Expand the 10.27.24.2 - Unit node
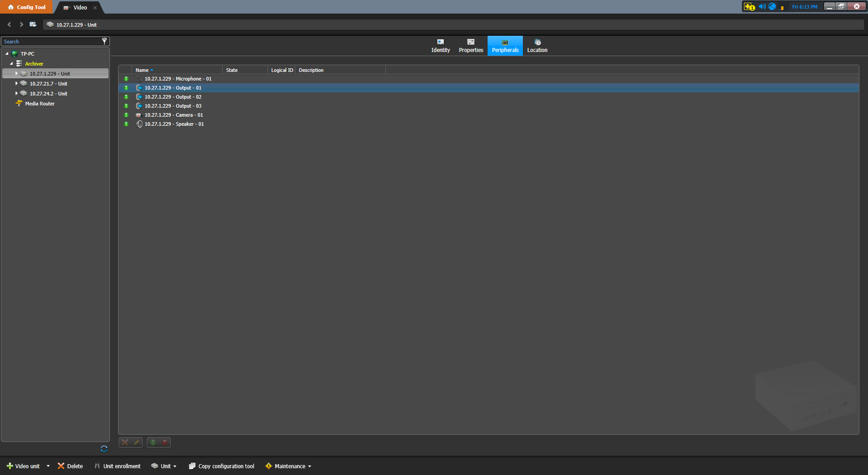The image size is (868, 475). (17, 93)
